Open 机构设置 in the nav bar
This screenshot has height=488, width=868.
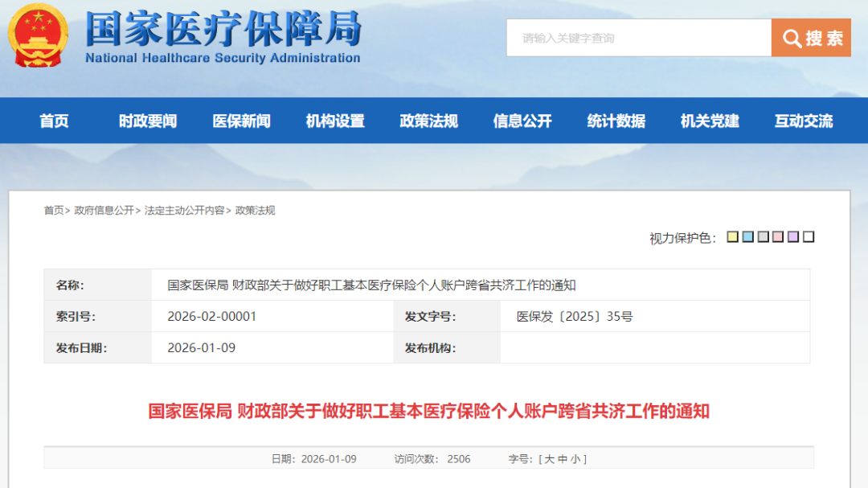pyautogui.click(x=335, y=121)
